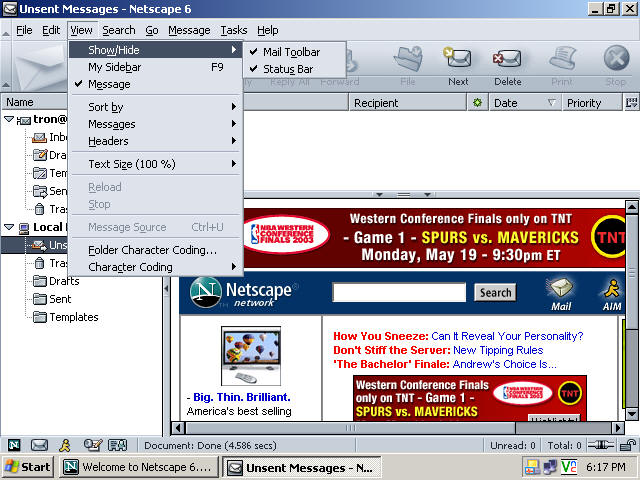Click the security padlock icon
The width and height of the screenshot is (640, 480).
tap(627, 445)
